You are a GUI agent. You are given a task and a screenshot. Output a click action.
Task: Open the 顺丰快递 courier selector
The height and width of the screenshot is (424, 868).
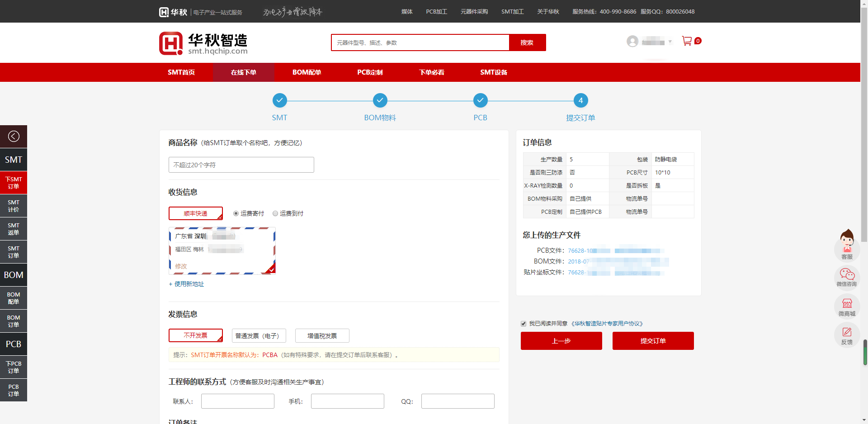[195, 213]
